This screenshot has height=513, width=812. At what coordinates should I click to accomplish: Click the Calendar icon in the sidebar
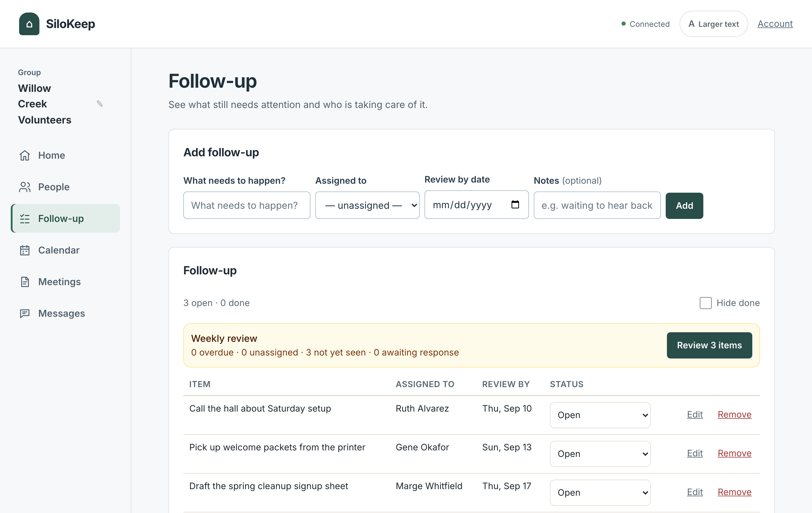24,250
